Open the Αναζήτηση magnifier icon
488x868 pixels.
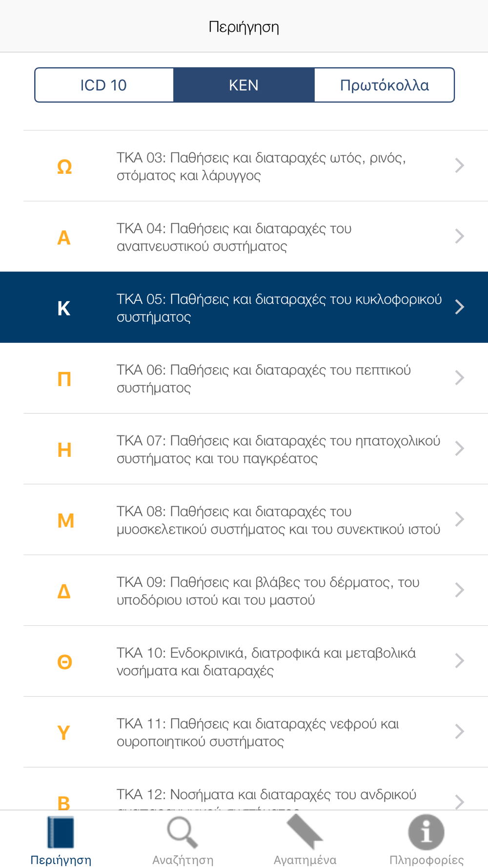point(183,833)
